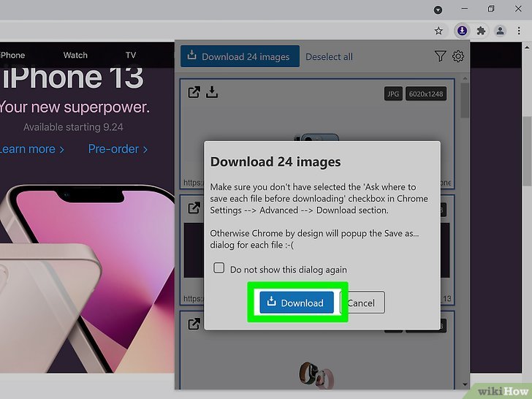
Task: Click the 'Download 24 images' dialog title
Action: tap(275, 161)
